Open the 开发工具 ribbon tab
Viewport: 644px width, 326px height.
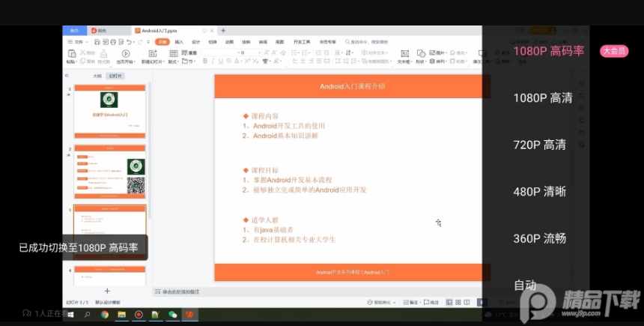click(302, 42)
